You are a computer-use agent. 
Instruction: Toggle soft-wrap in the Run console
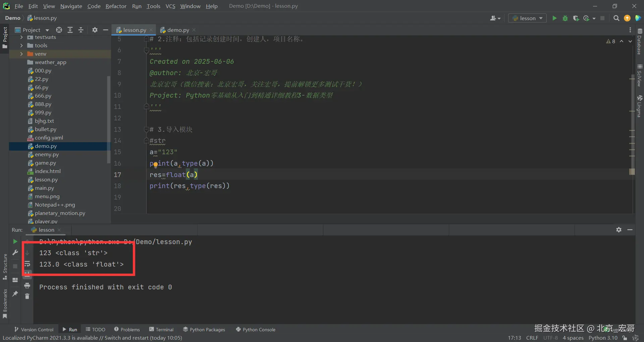tap(27, 264)
